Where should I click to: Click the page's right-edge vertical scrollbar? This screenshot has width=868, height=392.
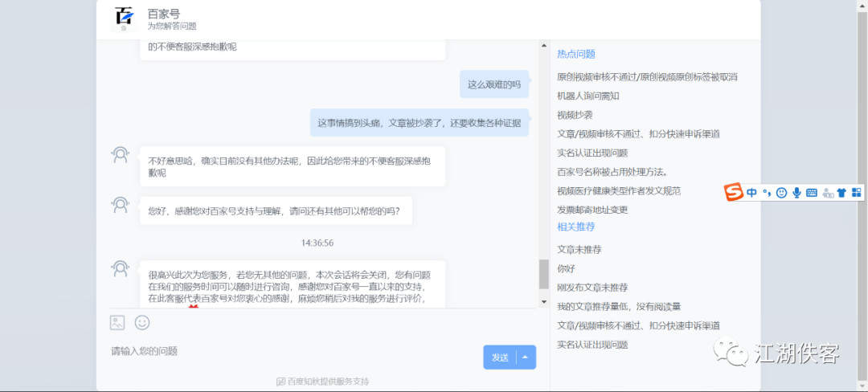click(862, 196)
